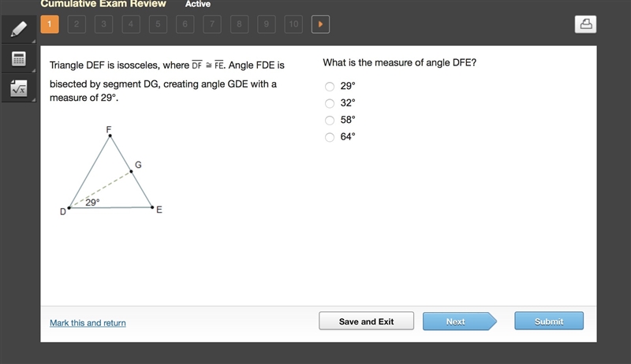Select the 32° answer option
The height and width of the screenshot is (364, 631).
(330, 103)
